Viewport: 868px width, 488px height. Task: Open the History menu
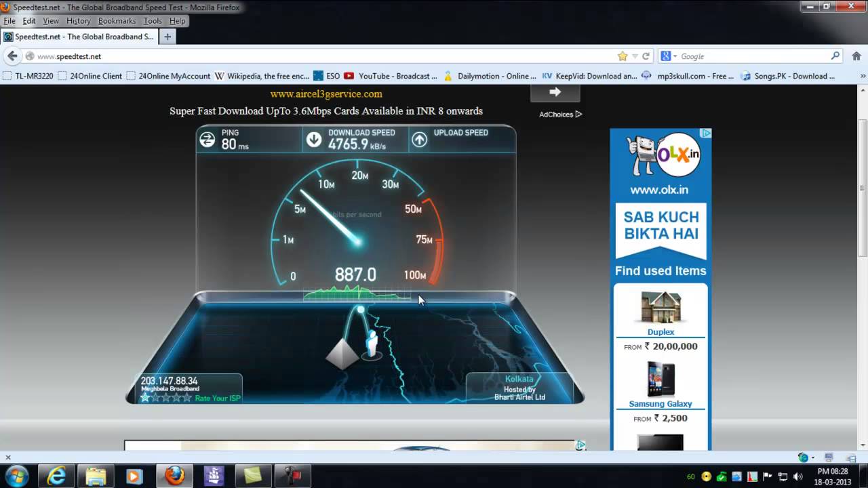[79, 21]
